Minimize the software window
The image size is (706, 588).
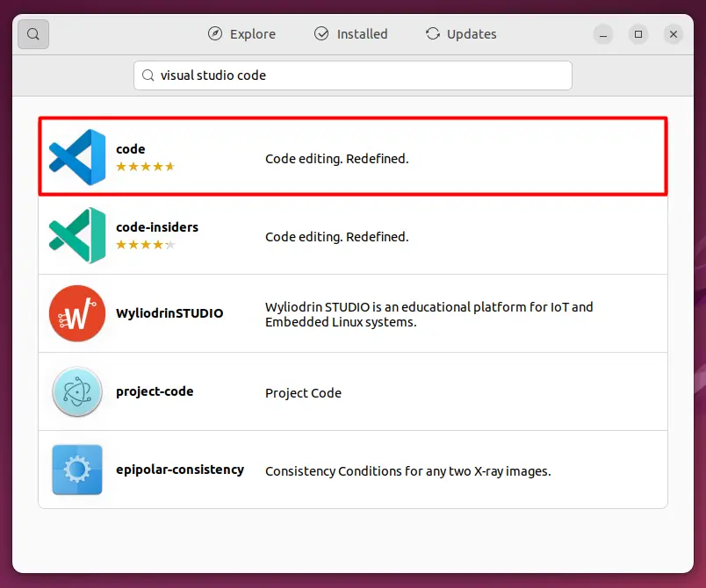click(x=603, y=34)
